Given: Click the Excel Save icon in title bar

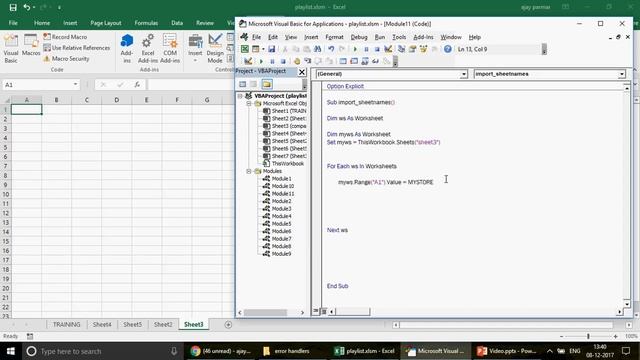Looking at the screenshot, I should (13, 7).
